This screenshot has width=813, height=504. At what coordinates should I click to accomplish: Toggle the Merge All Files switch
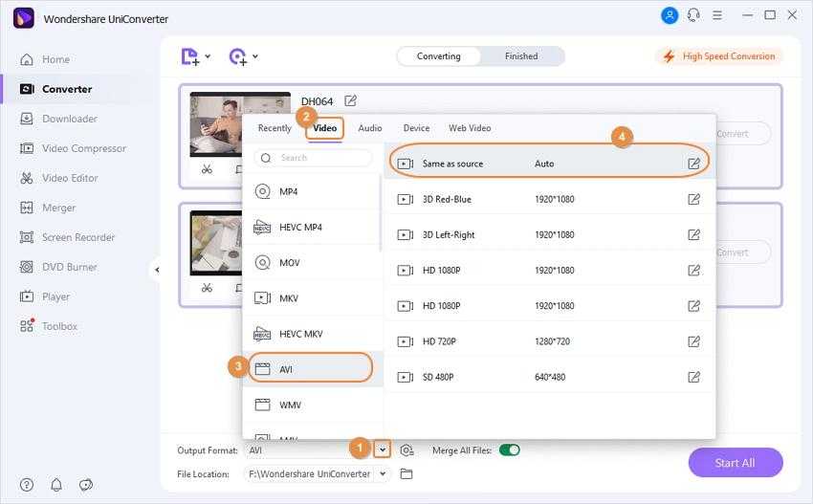pos(509,450)
